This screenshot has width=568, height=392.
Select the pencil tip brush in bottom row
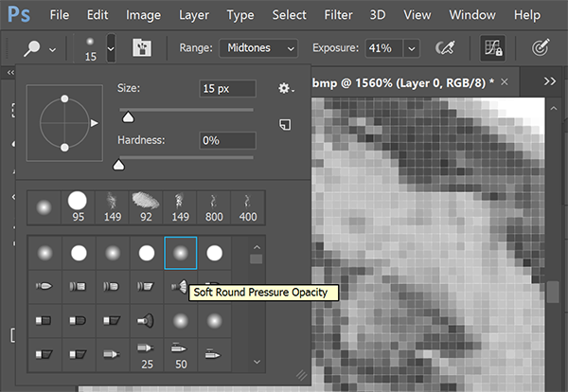pos(113,355)
